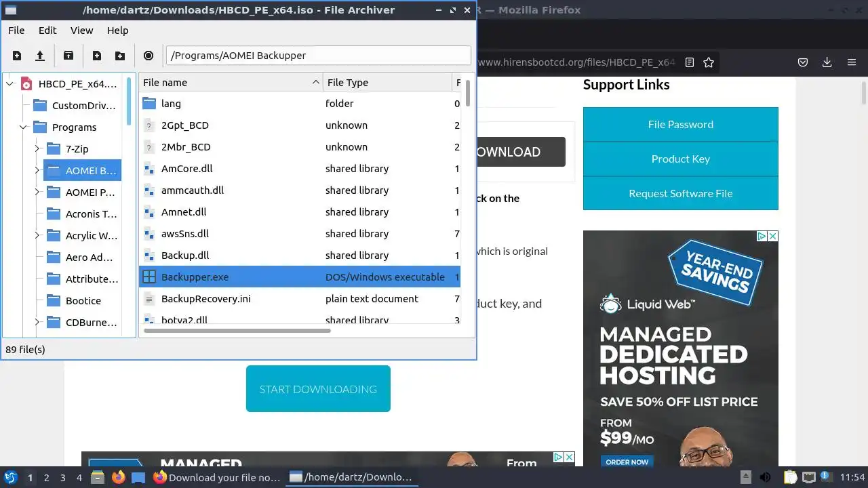Close the bottom banner ad
Viewport: 868px width, 488px height.
pos(569,457)
